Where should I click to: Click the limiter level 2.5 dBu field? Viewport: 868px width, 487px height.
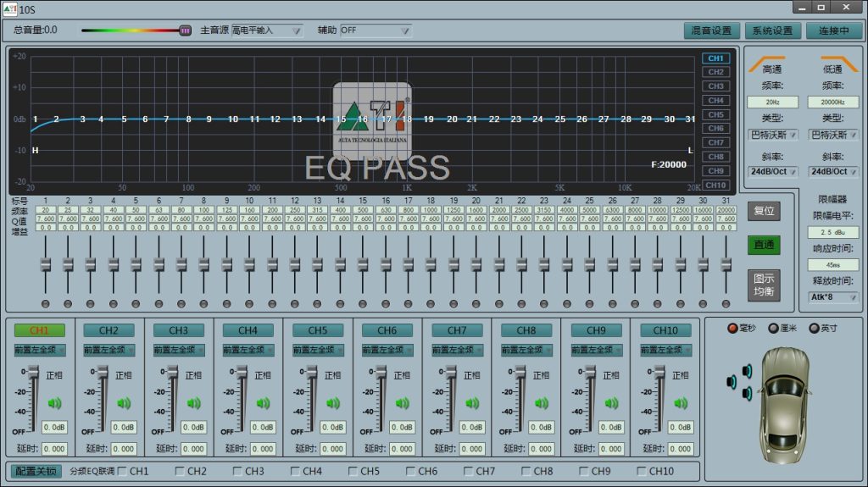tap(833, 232)
